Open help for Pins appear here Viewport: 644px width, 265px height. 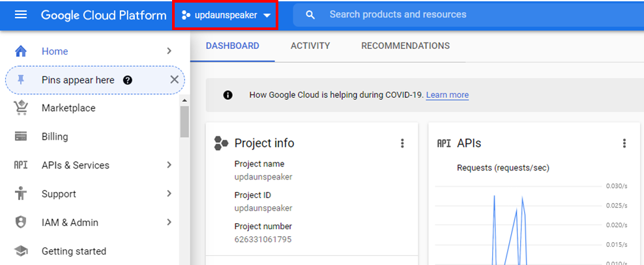[x=127, y=80]
